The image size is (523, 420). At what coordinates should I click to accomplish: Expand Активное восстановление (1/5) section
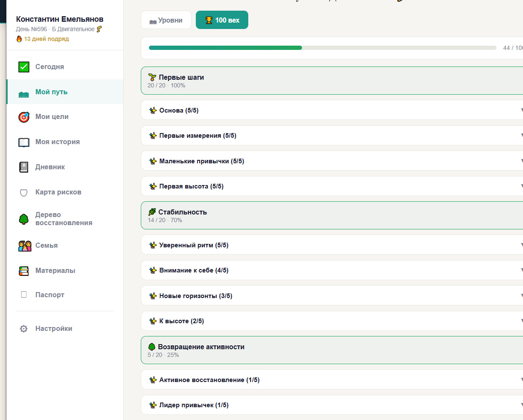pyautogui.click(x=332, y=380)
